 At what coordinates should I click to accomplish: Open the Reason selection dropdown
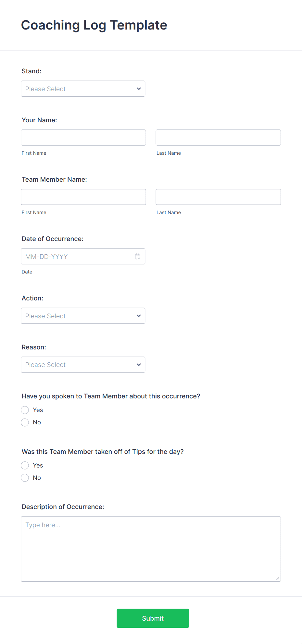[83, 364]
